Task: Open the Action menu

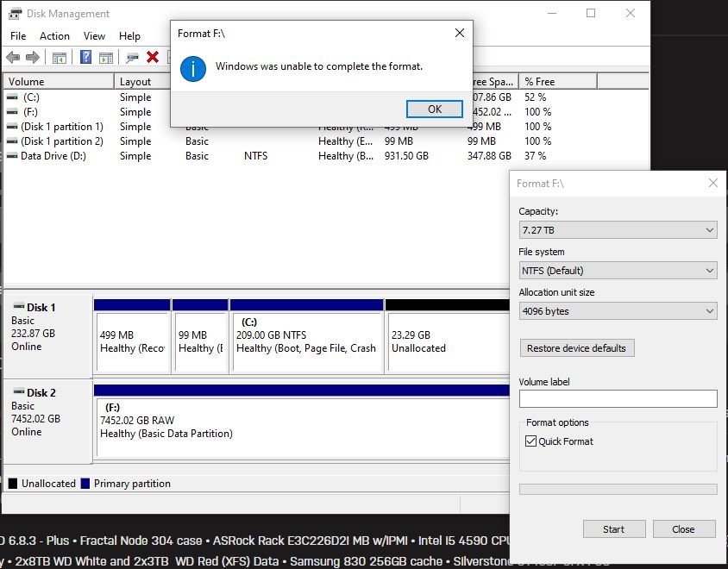Action: [x=54, y=35]
